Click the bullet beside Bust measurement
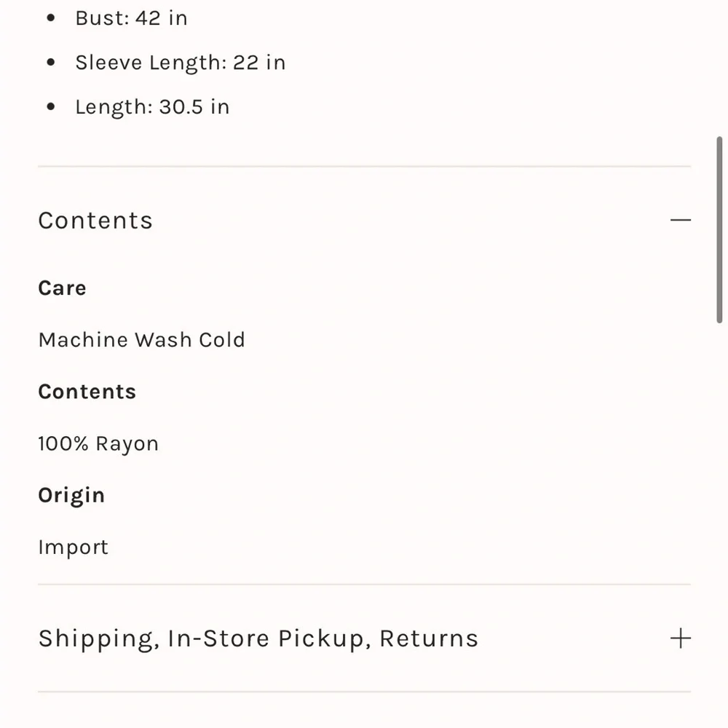The height and width of the screenshot is (728, 728). [51, 17]
